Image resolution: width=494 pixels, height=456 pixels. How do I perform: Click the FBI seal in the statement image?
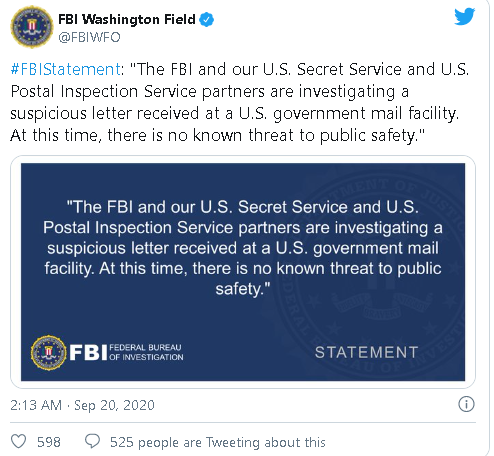pos(48,353)
